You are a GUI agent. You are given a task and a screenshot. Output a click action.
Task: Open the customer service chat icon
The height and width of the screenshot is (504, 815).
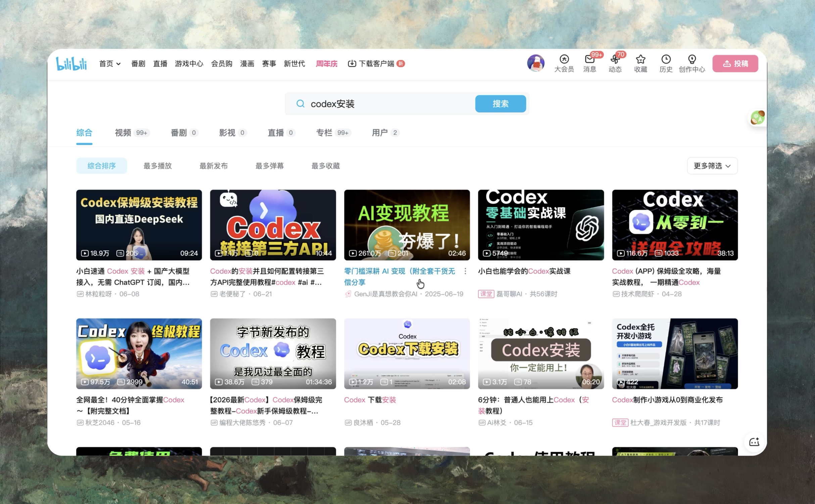pyautogui.click(x=754, y=442)
